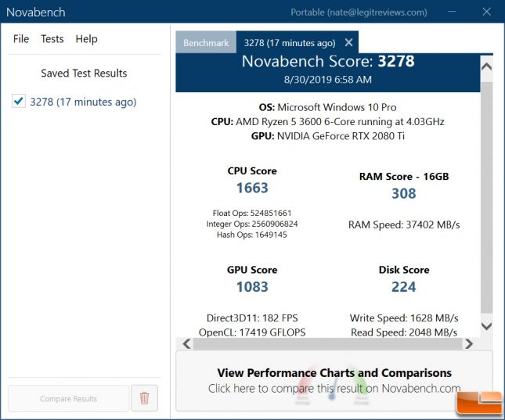Open View Performance Charts and Comparisons
The height and width of the screenshot is (420, 505).
(334, 381)
